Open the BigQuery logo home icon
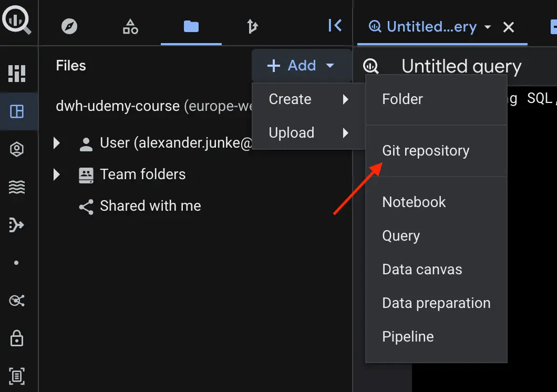 click(x=16, y=20)
